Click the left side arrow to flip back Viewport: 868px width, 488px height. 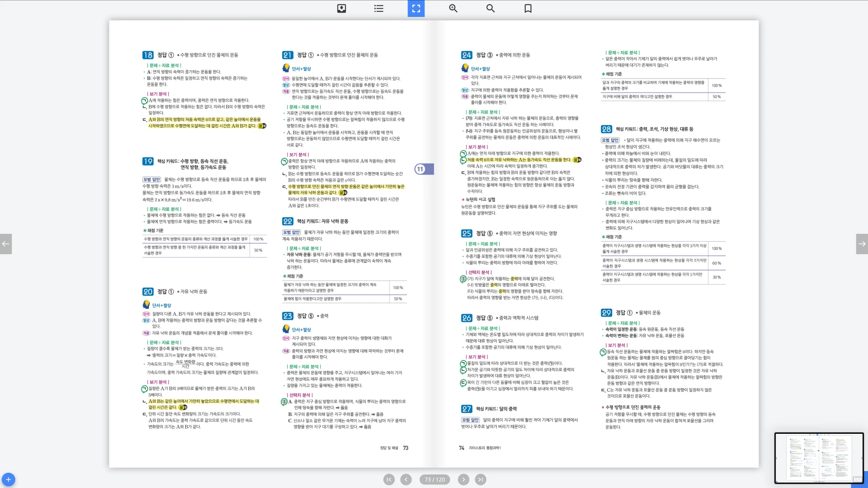pos(6,244)
